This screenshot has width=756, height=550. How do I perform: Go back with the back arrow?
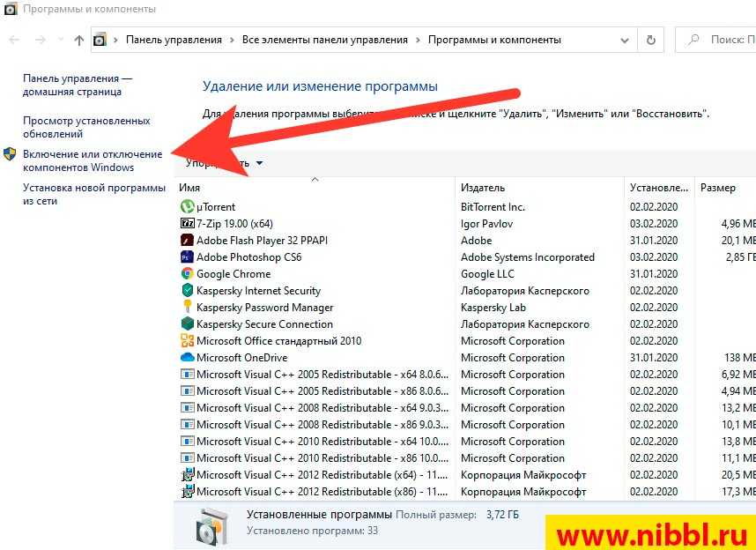point(14,40)
